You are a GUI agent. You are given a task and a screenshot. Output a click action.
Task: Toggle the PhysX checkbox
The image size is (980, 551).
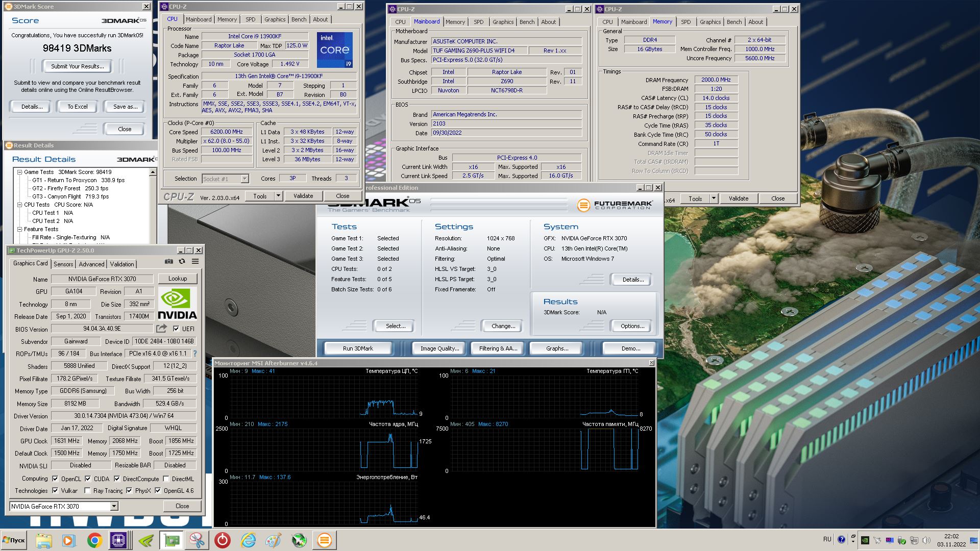click(x=129, y=490)
